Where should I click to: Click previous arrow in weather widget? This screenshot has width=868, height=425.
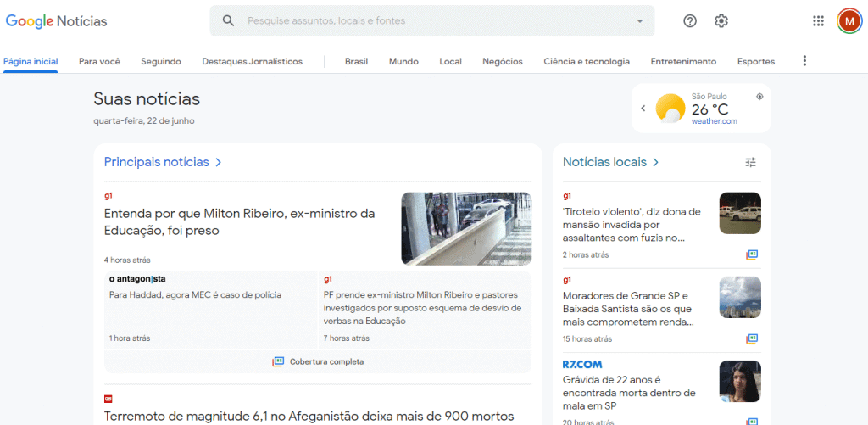coord(643,108)
